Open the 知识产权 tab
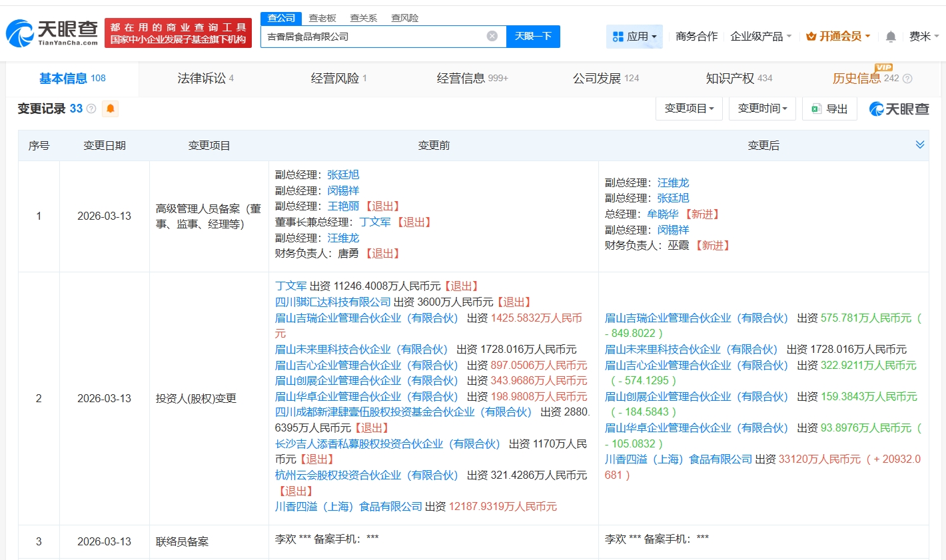The width and height of the screenshot is (946, 560). (738, 79)
